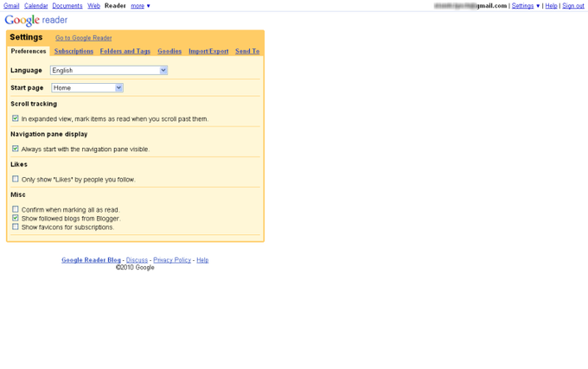This screenshot has height=369, width=588.
Task: Click the Scroll tracking heading
Action: 34,104
